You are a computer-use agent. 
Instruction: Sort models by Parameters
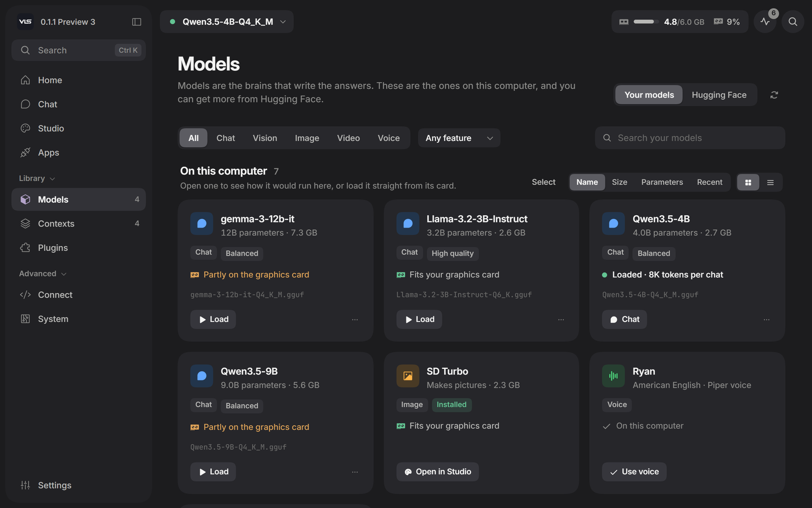click(x=662, y=182)
